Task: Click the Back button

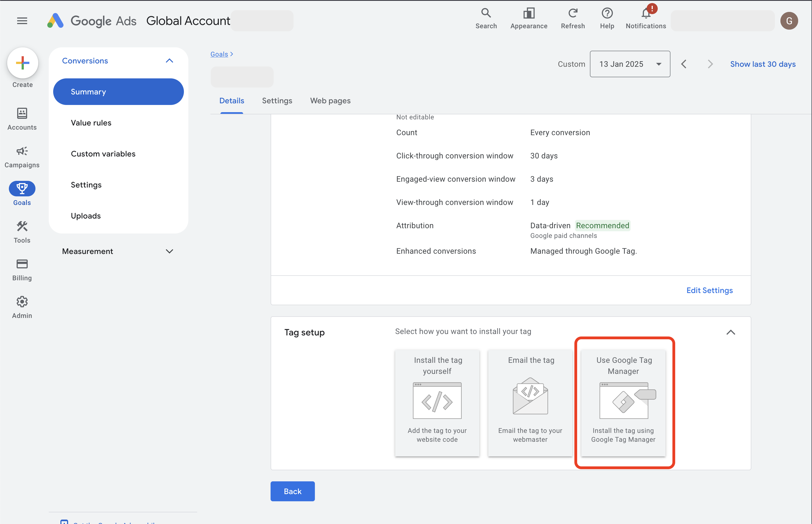Action: [292, 491]
